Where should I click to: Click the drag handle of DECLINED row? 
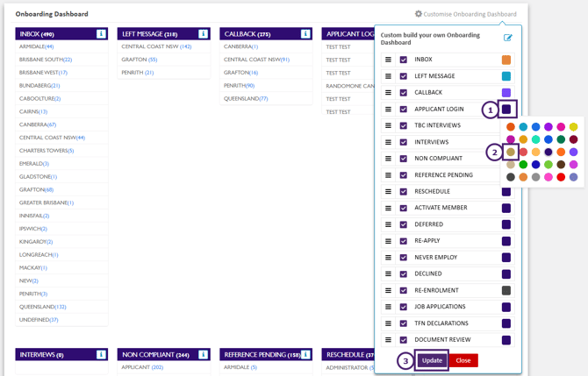(x=388, y=273)
